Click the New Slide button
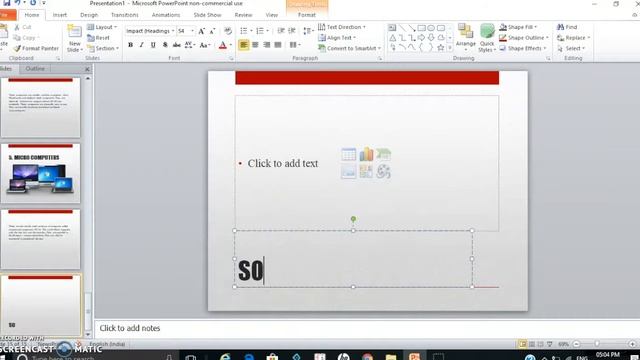 74,38
